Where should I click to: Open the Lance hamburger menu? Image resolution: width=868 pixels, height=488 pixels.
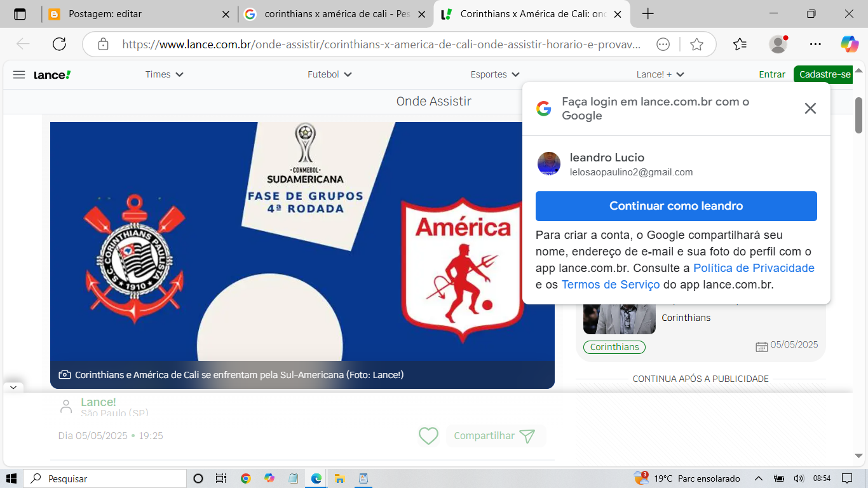click(x=19, y=74)
